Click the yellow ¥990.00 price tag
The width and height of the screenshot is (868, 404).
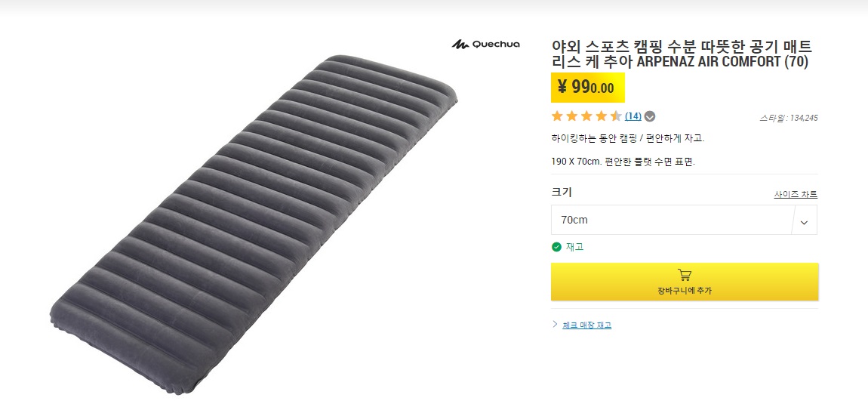coord(586,88)
